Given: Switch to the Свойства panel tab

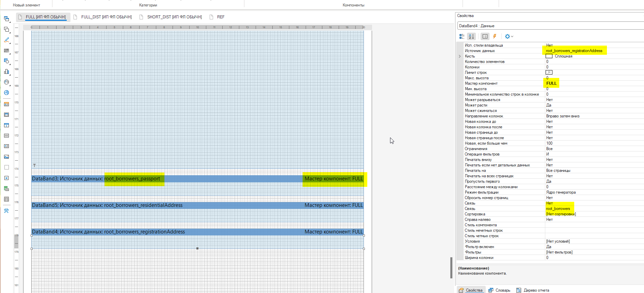Looking at the screenshot, I should coord(471,290).
